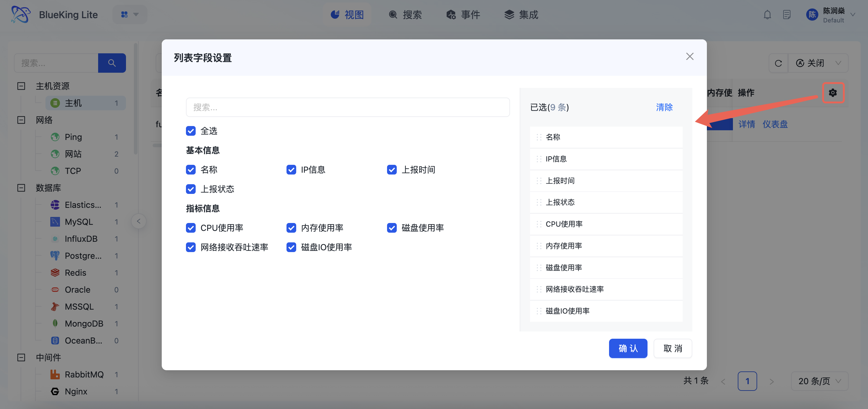868x409 pixels.
Task: Open the 详情 link in the table row
Action: 747,124
